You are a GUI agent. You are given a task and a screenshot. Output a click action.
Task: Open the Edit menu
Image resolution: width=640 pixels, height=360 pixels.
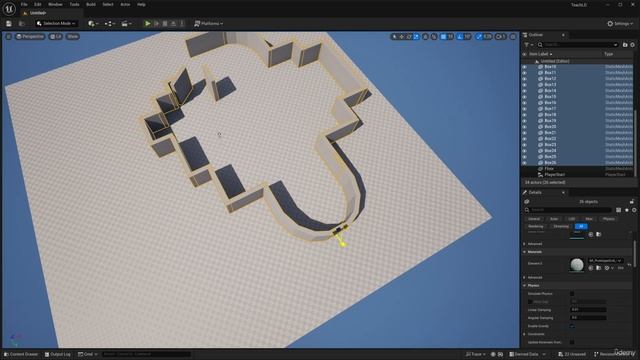38,4
